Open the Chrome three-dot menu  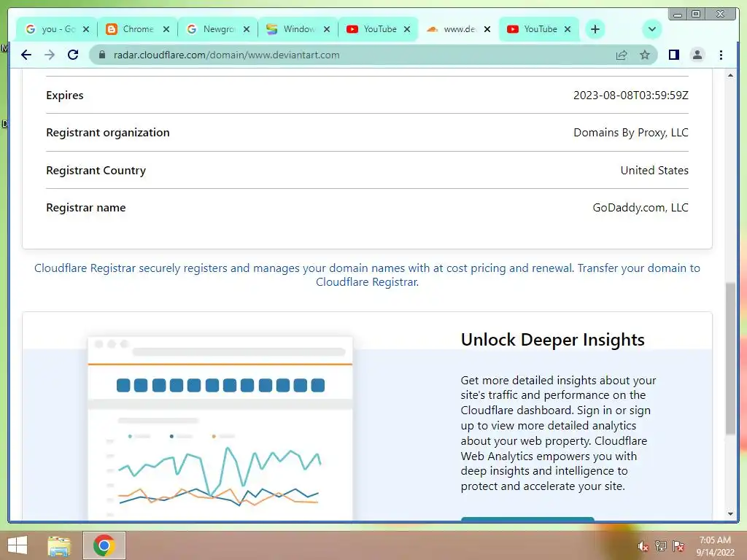pos(721,55)
